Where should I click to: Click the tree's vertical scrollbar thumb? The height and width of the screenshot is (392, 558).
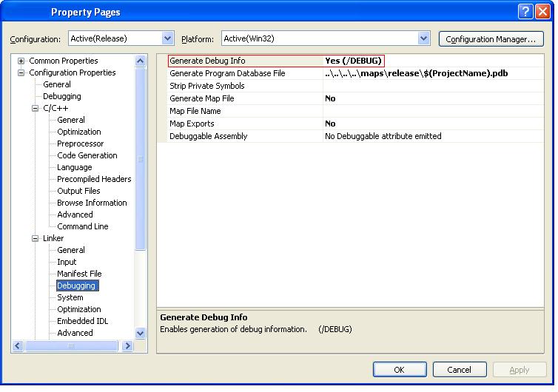140,159
